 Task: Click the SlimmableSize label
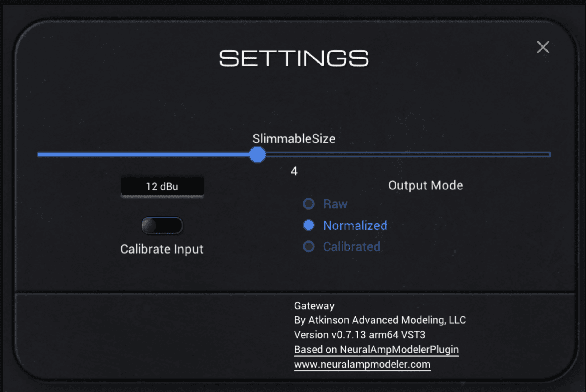point(294,138)
